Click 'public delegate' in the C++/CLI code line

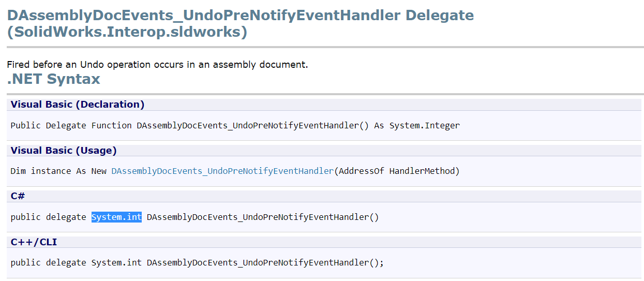48,262
